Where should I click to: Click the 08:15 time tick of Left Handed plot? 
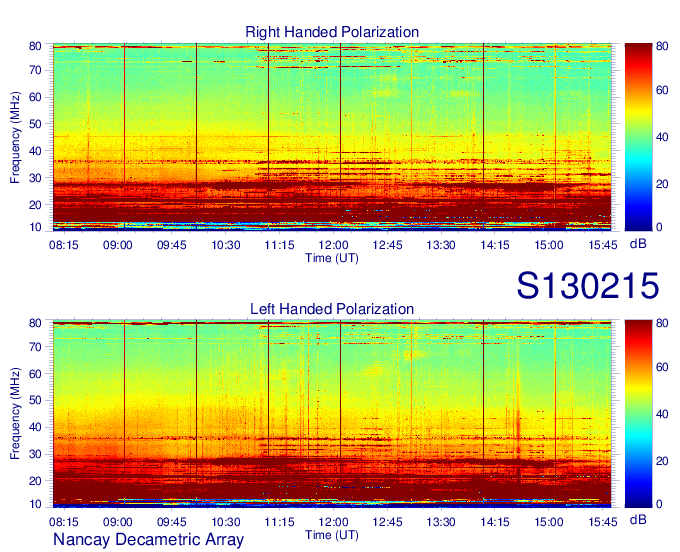tap(64, 522)
